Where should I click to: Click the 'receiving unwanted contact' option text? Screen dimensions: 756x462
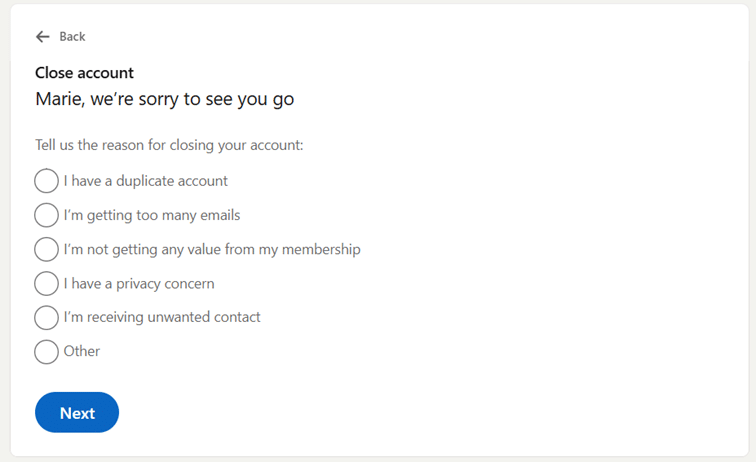[162, 317]
